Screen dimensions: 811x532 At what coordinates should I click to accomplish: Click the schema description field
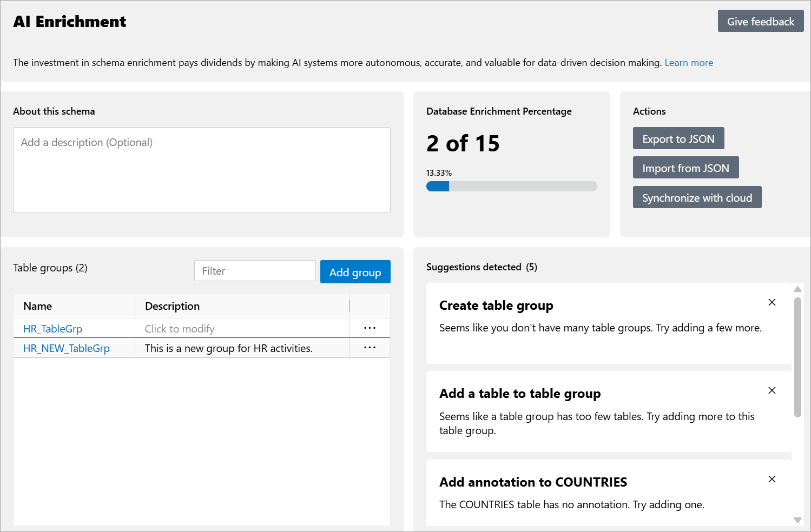pyautogui.click(x=201, y=170)
